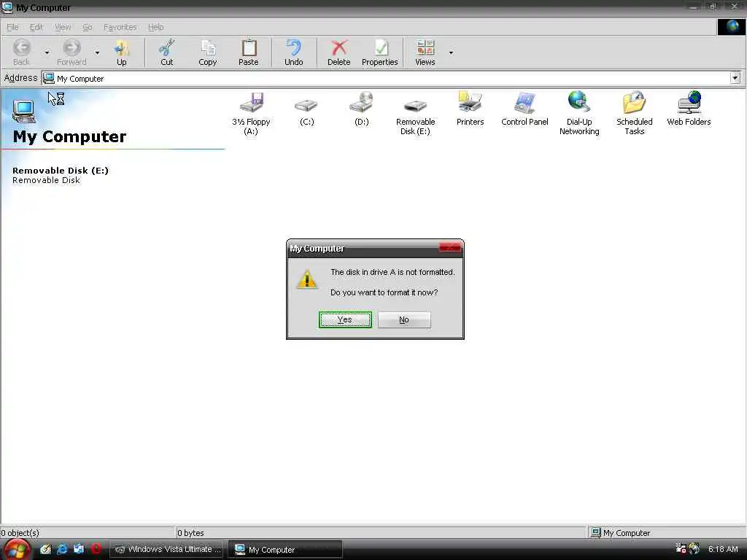Click the '0 bytes' status bar text
The height and width of the screenshot is (560, 747).
(x=190, y=533)
